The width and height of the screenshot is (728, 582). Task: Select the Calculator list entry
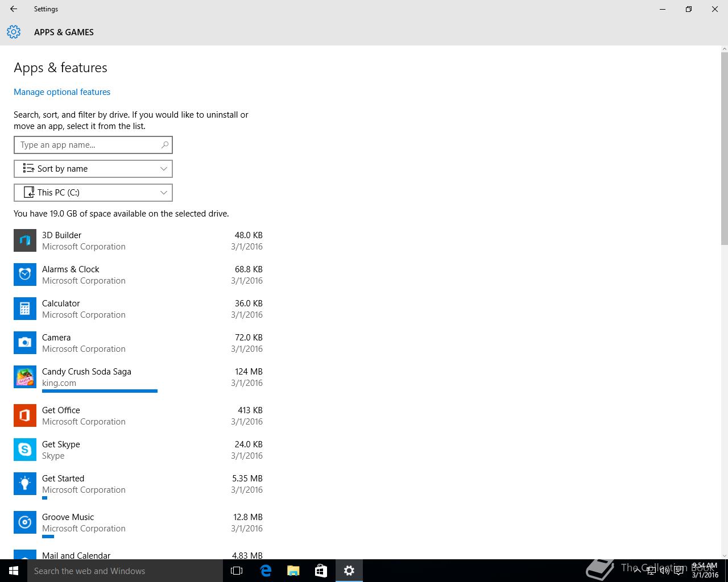(138, 309)
